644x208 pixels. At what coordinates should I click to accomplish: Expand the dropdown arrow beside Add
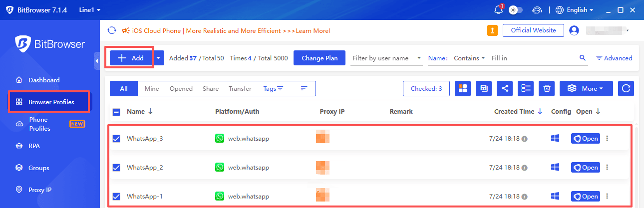[x=159, y=58]
